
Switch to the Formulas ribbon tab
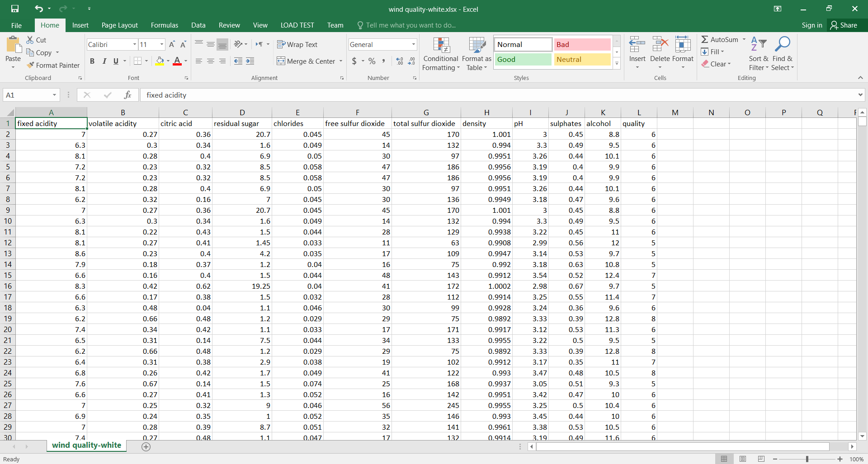pos(164,25)
